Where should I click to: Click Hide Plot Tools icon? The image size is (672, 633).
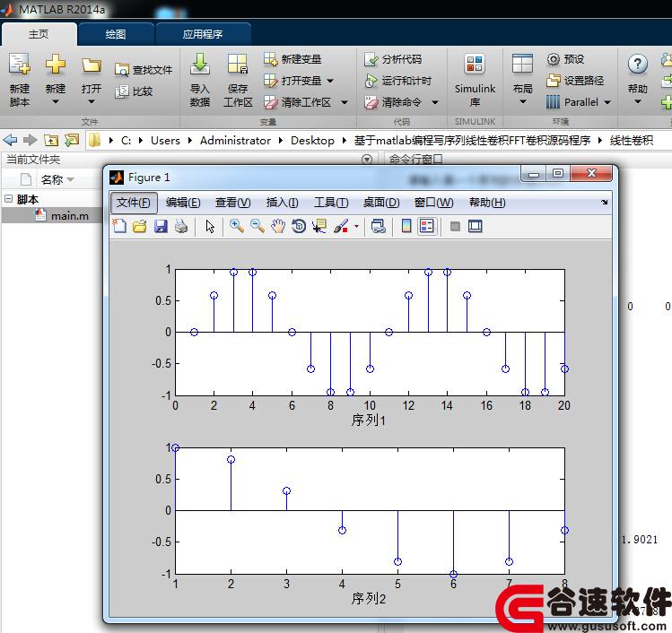455,226
